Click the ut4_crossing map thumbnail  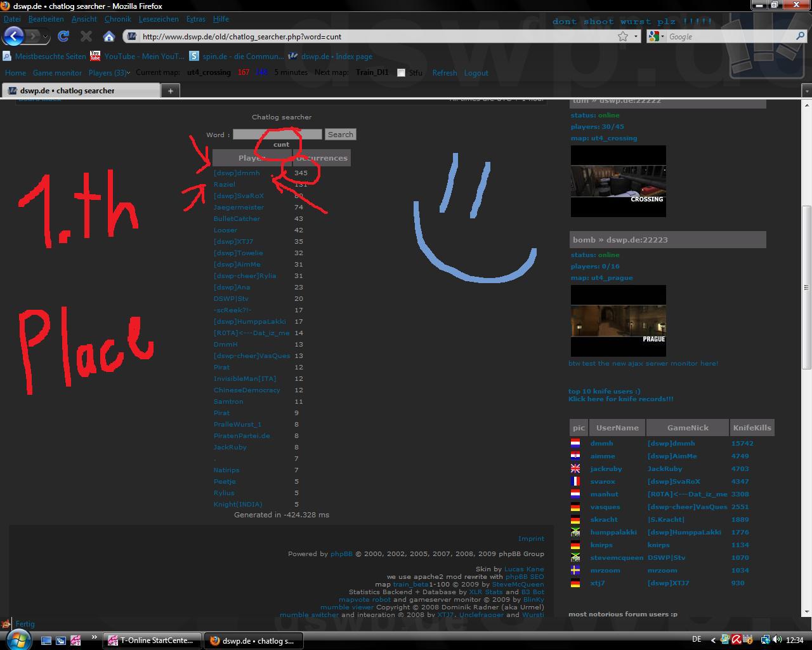click(618, 181)
